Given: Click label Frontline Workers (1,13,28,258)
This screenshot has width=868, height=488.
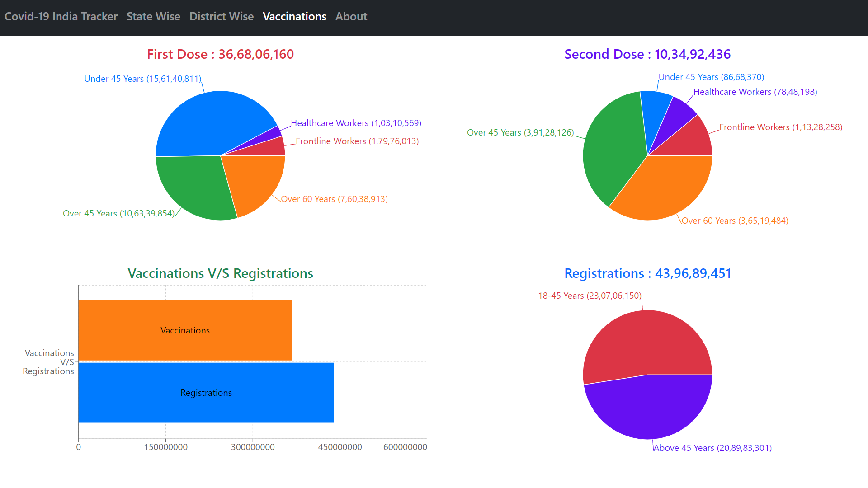Looking at the screenshot, I should point(781,127).
